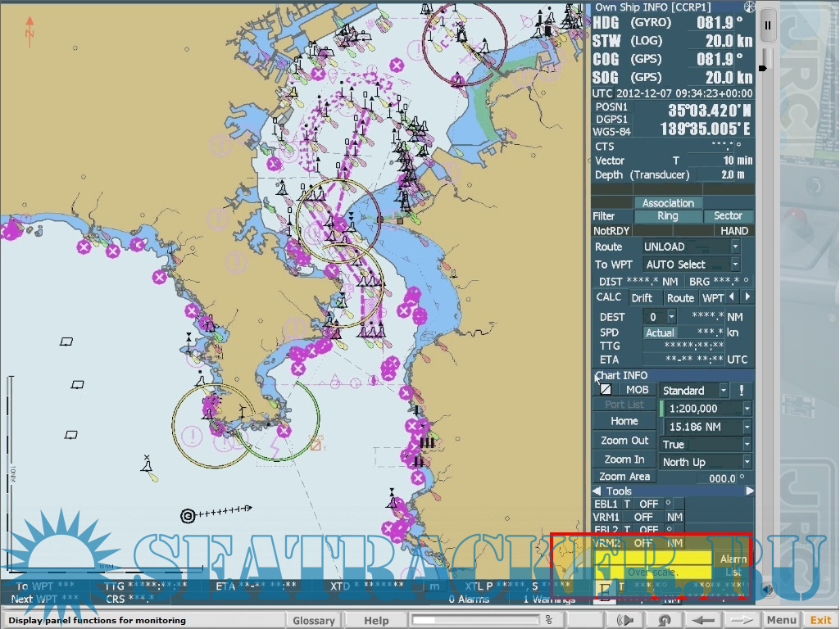Click the MOB man-overboard button
The image size is (840, 629).
pyautogui.click(x=637, y=391)
